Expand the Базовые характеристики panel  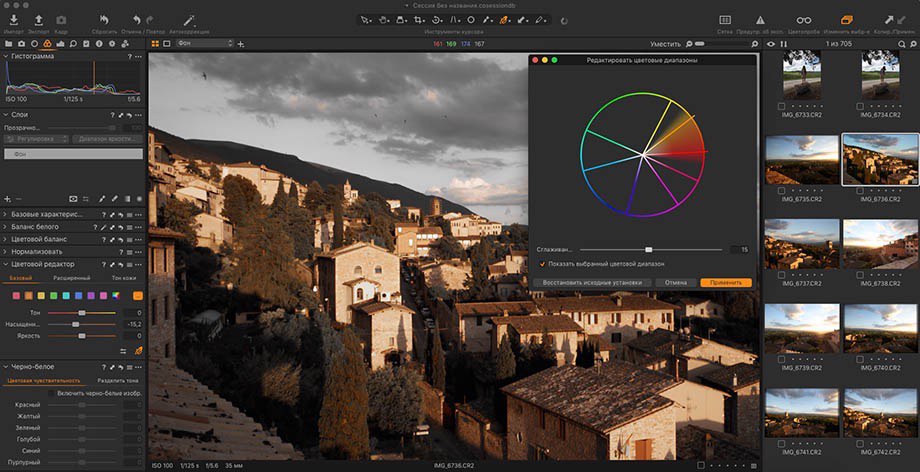click(6, 215)
